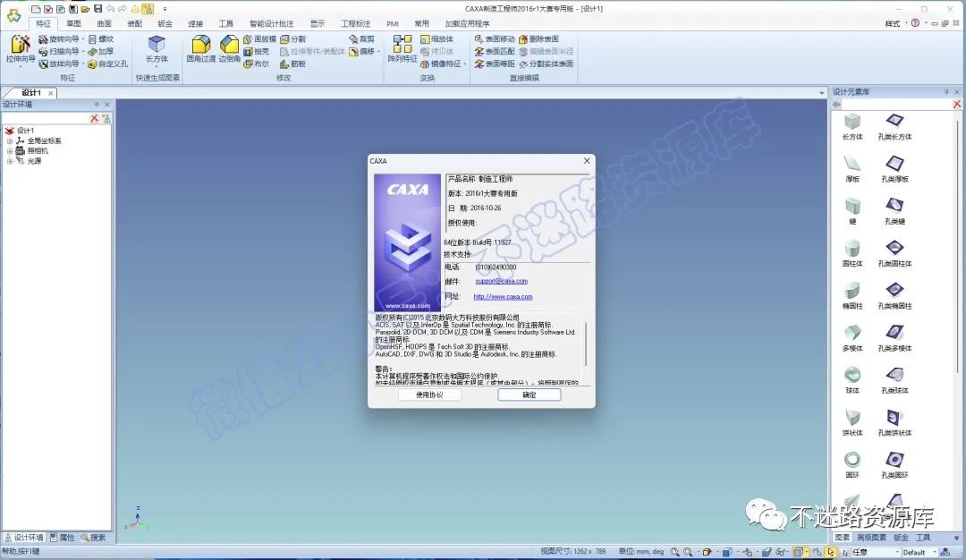Click the search field in design environment panel

pyautogui.click(x=46, y=118)
